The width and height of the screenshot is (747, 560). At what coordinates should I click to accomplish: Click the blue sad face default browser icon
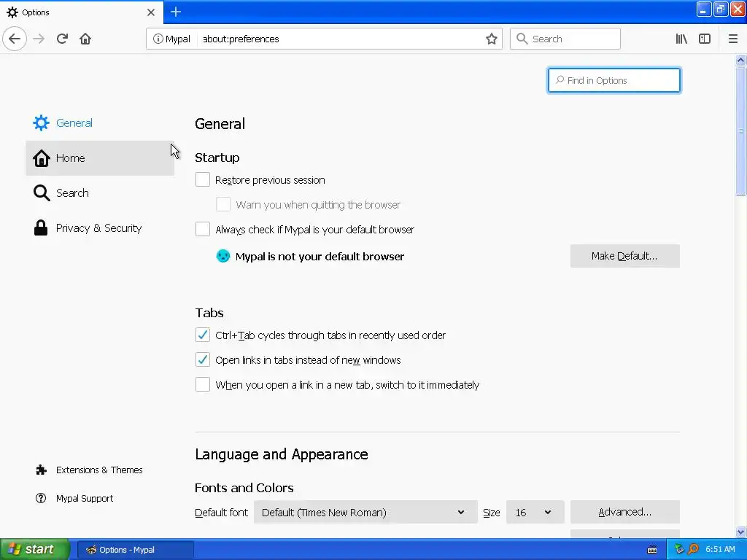click(x=222, y=256)
